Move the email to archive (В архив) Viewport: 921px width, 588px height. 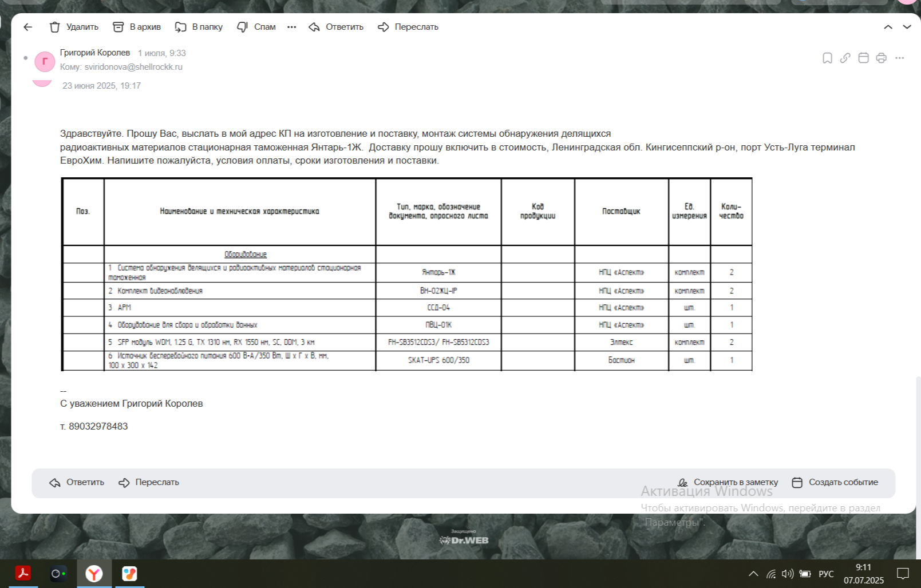click(137, 27)
